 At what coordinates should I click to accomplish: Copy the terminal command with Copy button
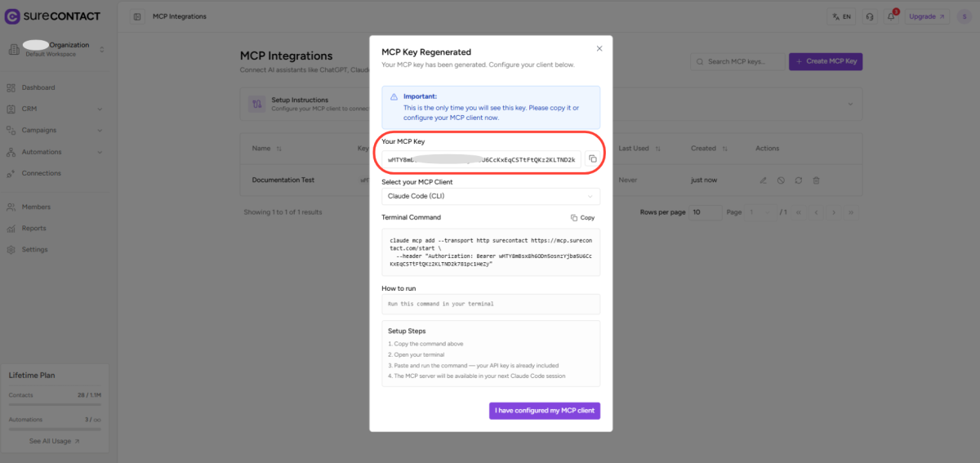(582, 218)
